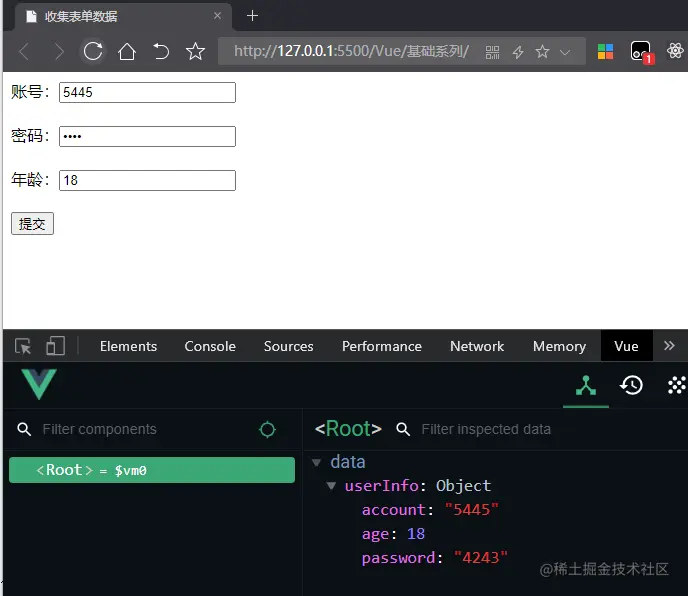
Task: Open a new browser tab
Action: tap(252, 16)
